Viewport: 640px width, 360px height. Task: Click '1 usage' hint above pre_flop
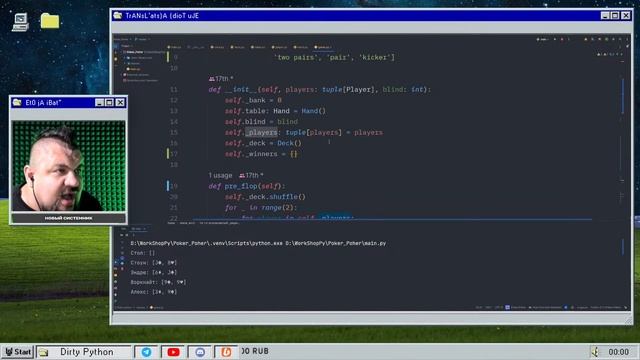click(x=220, y=176)
